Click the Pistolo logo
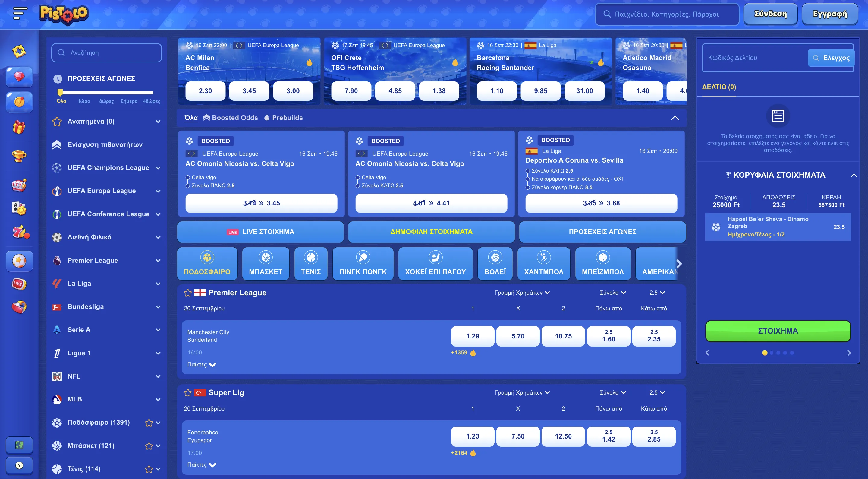 (64, 14)
